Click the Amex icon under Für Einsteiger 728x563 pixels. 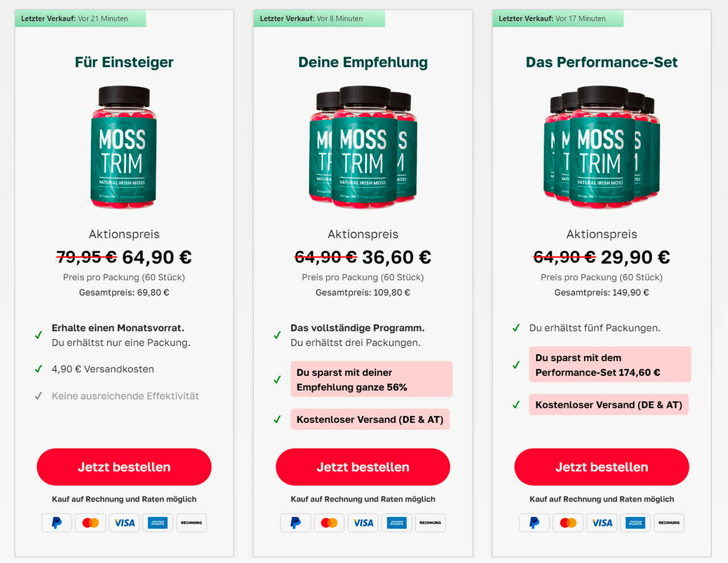coord(158,523)
